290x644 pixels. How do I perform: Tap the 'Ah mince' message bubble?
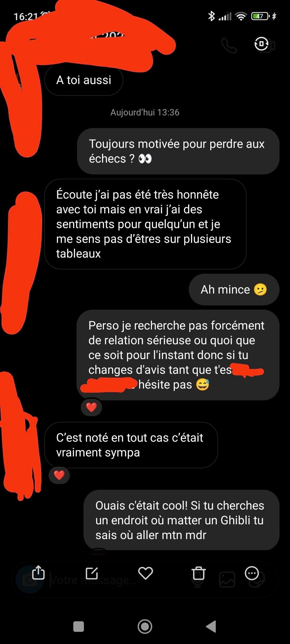tap(234, 290)
